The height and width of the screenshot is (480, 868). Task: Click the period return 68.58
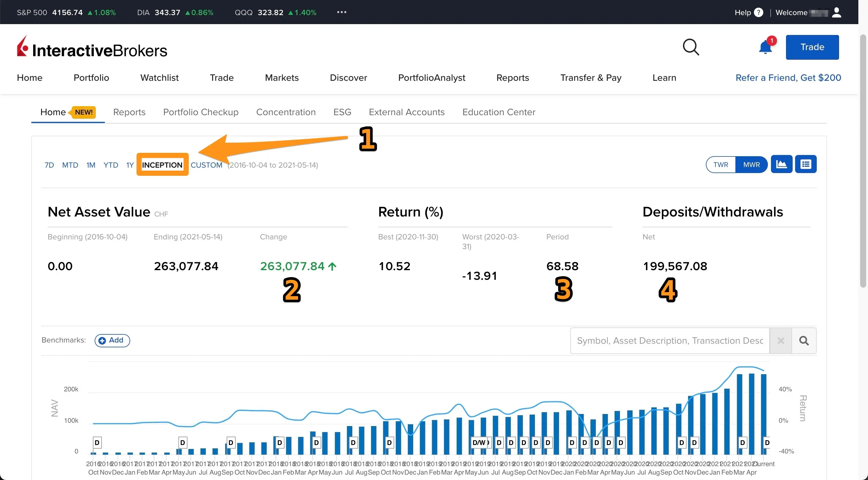[562, 266]
